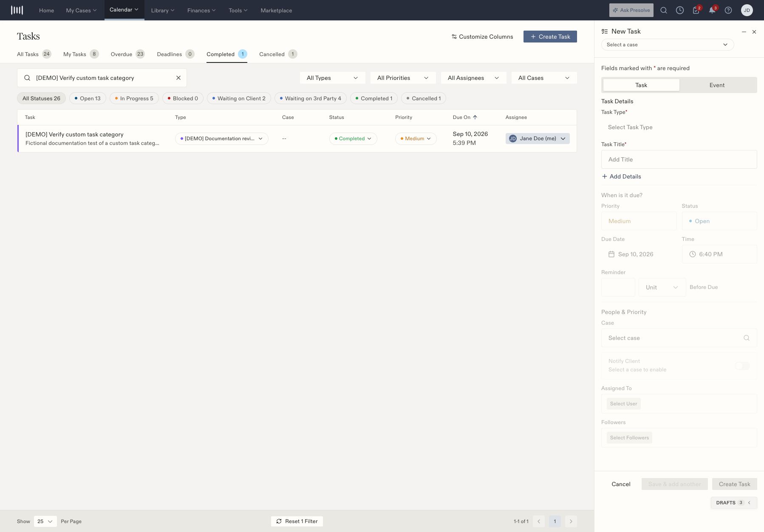Click the Create Task header button

pos(550,37)
